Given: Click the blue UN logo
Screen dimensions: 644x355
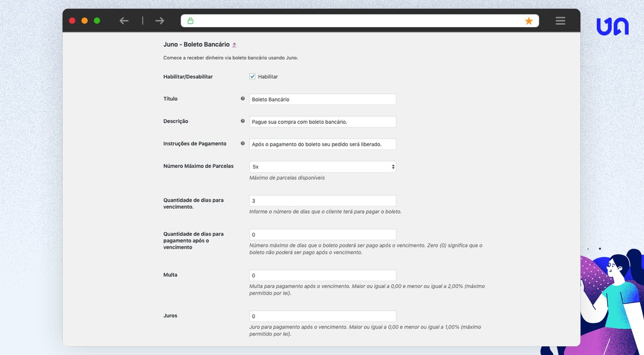Looking at the screenshot, I should coord(612,26).
